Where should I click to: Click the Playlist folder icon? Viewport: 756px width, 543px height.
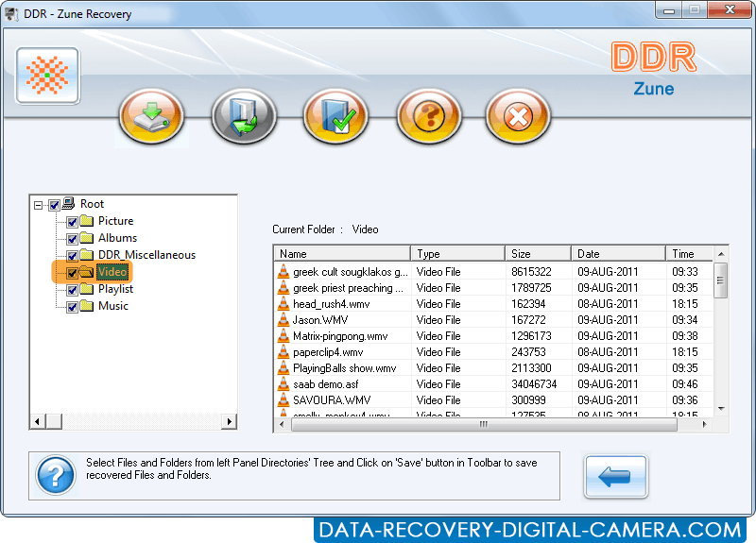coord(87,289)
